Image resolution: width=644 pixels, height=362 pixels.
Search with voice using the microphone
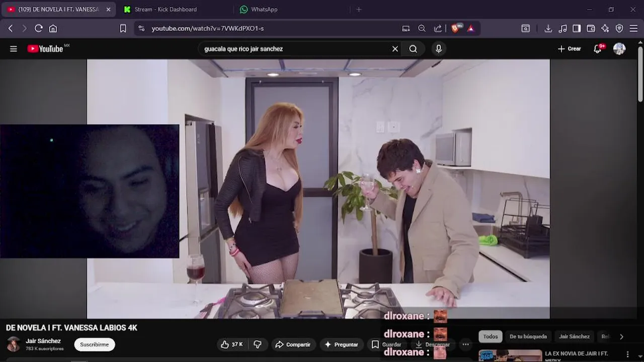click(439, 49)
